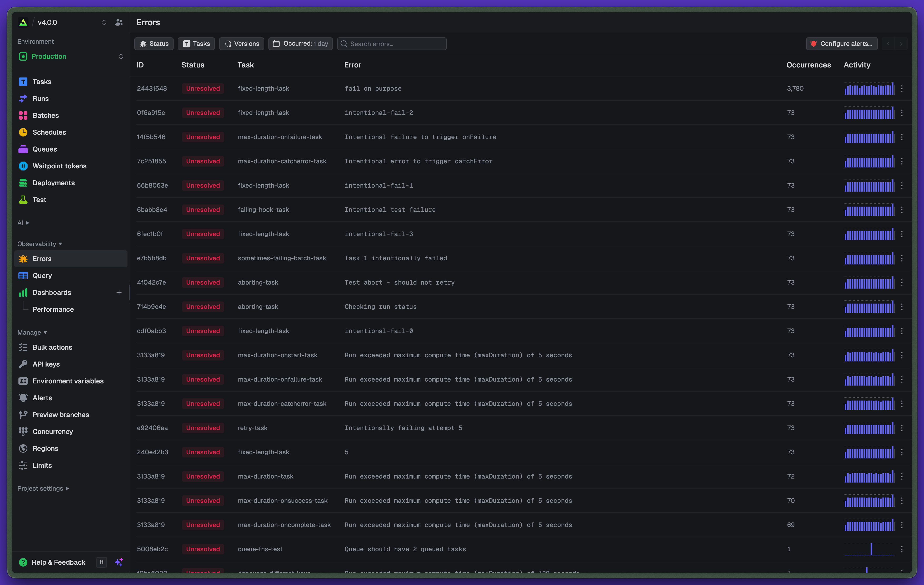Expand the AI section

coord(23,223)
